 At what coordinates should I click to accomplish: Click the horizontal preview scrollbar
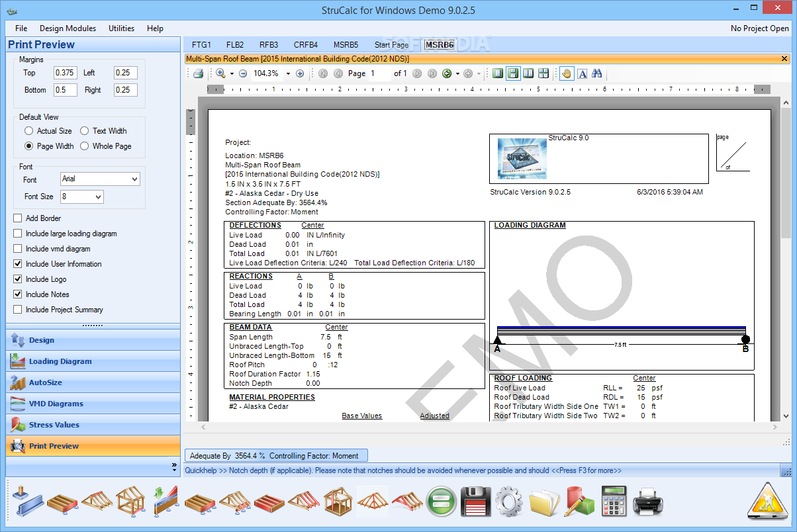(488, 427)
